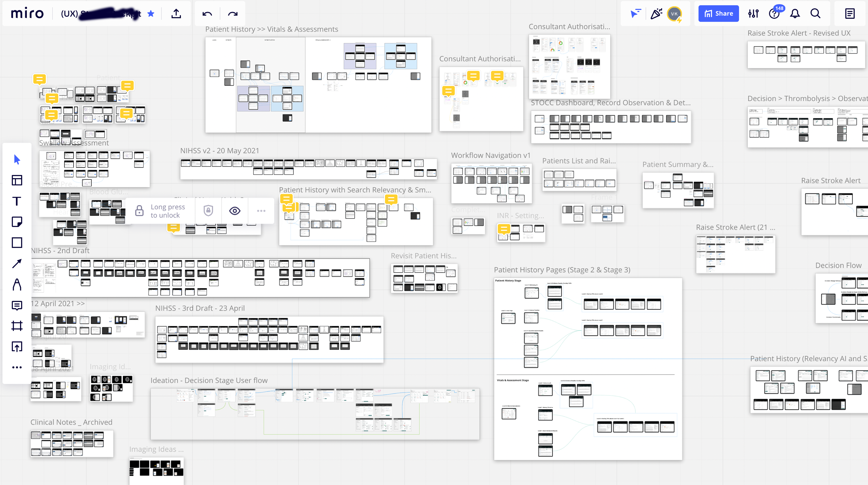Select the cursor arrow tool
Viewport: 868px width, 485px height.
pos(17,159)
